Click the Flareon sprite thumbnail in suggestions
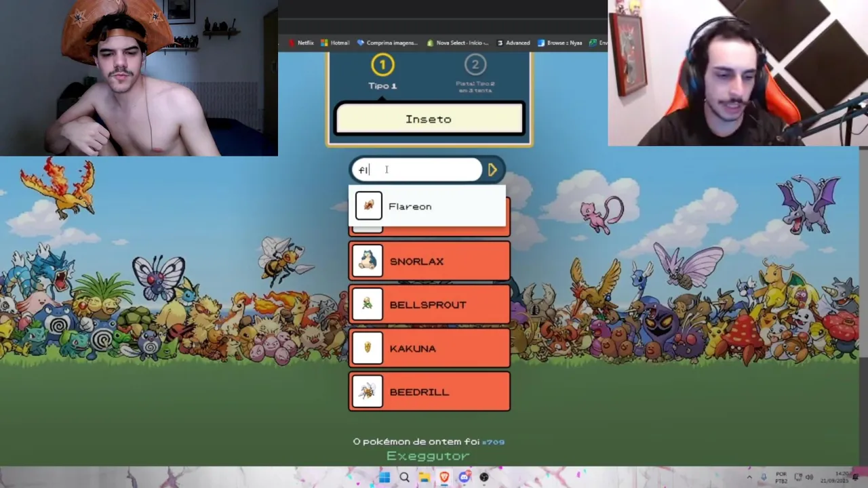Image resolution: width=868 pixels, height=488 pixels. tap(369, 206)
